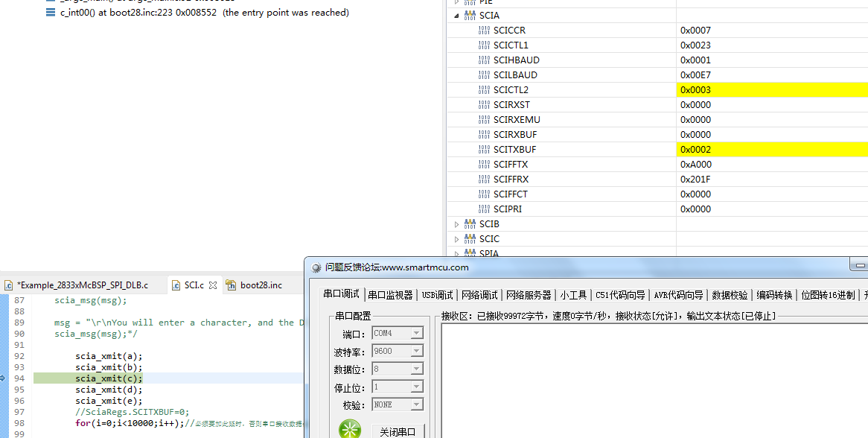
Task: Click line number 97 in editor gutter
Action: 19,412
